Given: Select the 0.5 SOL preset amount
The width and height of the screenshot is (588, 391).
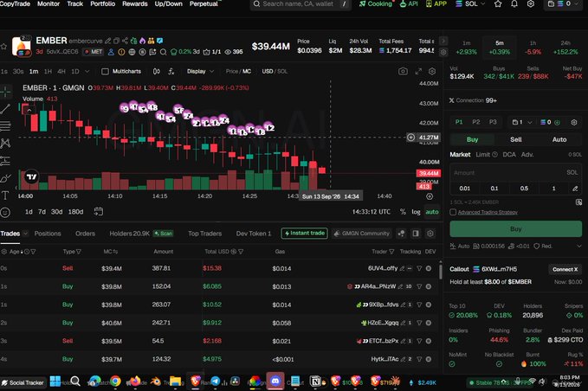Looking at the screenshot, I should tap(524, 189).
